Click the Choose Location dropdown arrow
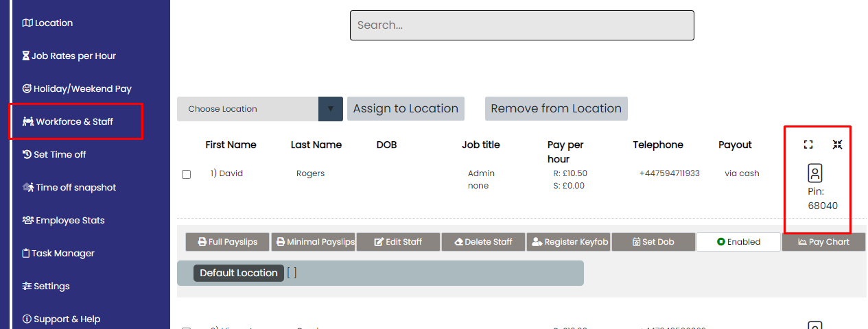 (331, 109)
